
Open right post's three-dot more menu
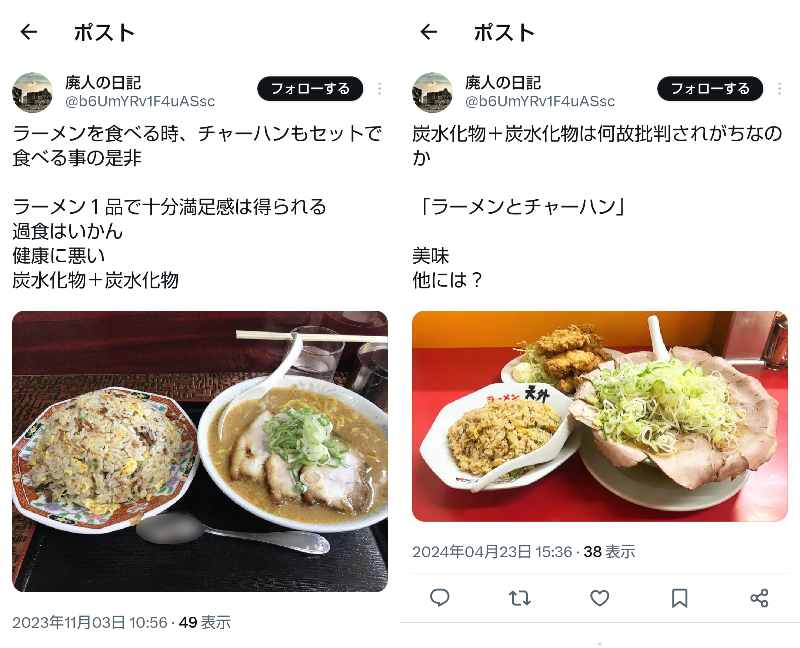click(x=780, y=89)
